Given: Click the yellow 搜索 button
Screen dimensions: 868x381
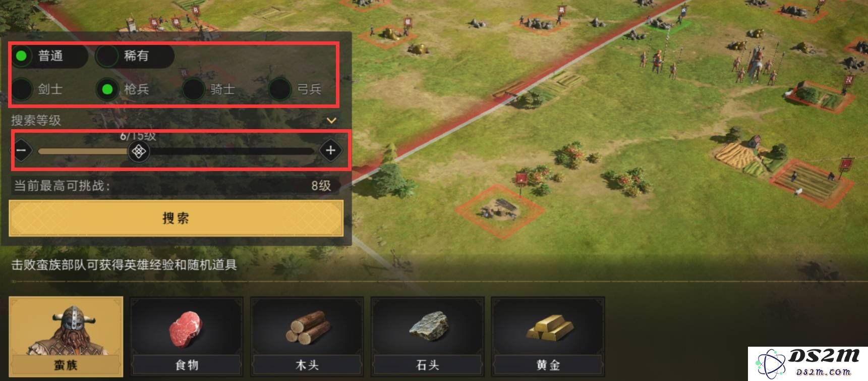Looking at the screenshot, I should tap(176, 218).
